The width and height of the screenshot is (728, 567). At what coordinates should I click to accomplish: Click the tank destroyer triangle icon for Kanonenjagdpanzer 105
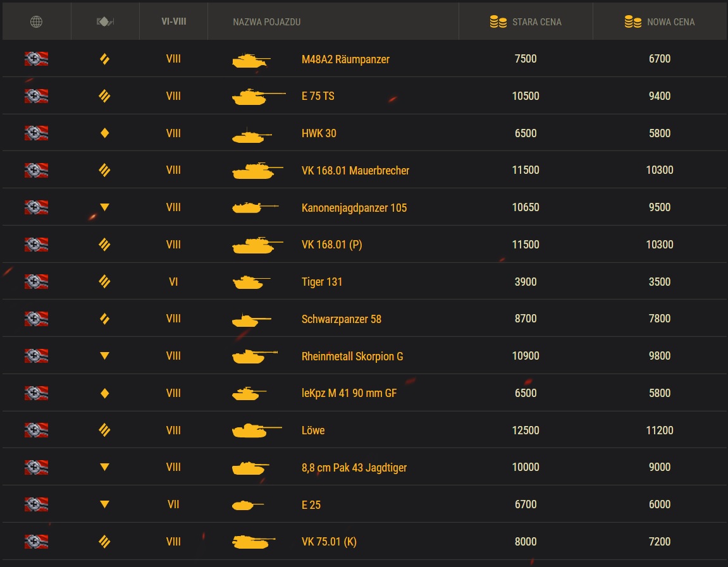105,207
